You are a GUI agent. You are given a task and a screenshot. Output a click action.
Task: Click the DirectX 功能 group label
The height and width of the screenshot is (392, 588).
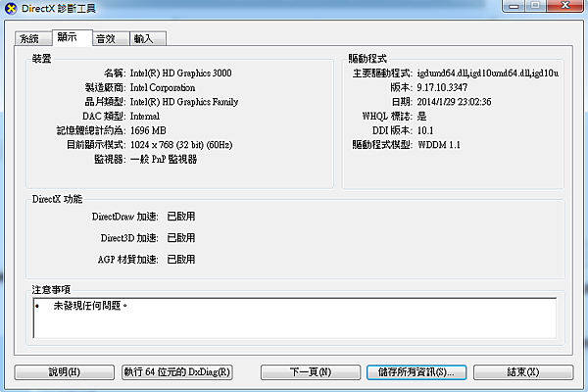tap(57, 199)
